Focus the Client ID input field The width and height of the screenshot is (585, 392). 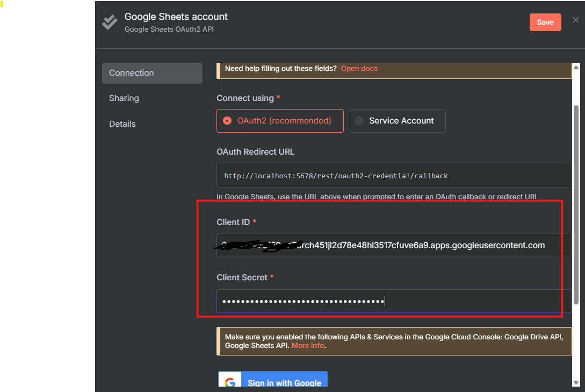[x=394, y=245]
